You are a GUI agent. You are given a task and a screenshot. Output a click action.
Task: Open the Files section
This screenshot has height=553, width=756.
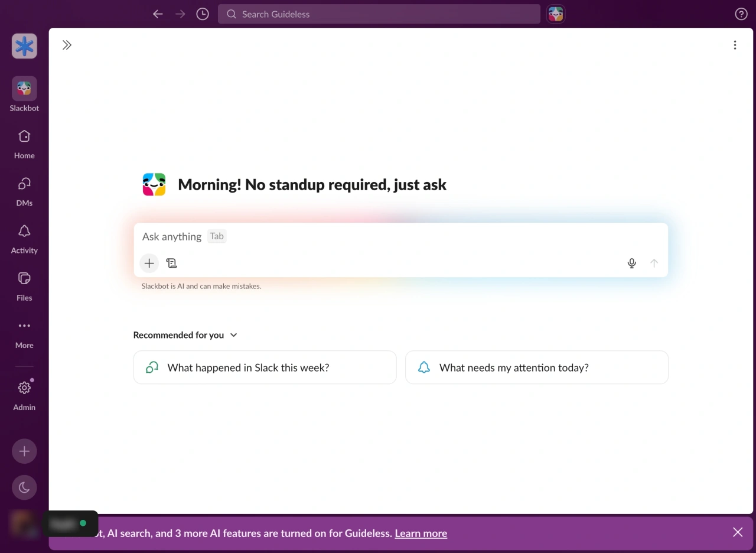[24, 286]
